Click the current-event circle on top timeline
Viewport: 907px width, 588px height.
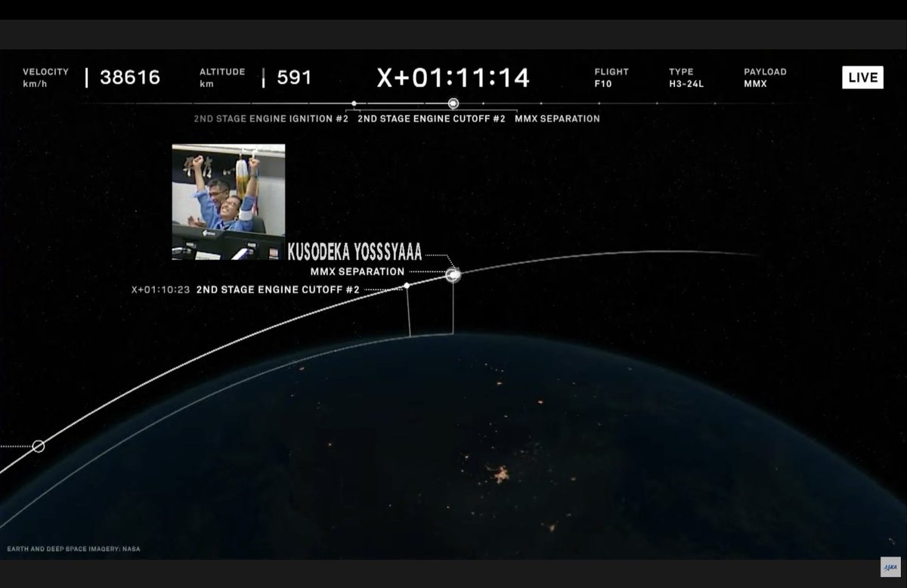pos(453,104)
